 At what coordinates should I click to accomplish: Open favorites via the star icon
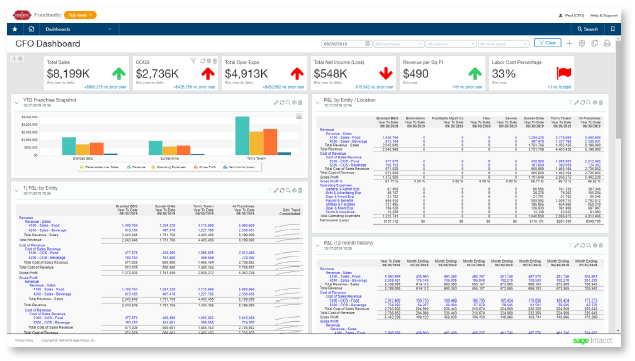(15, 29)
